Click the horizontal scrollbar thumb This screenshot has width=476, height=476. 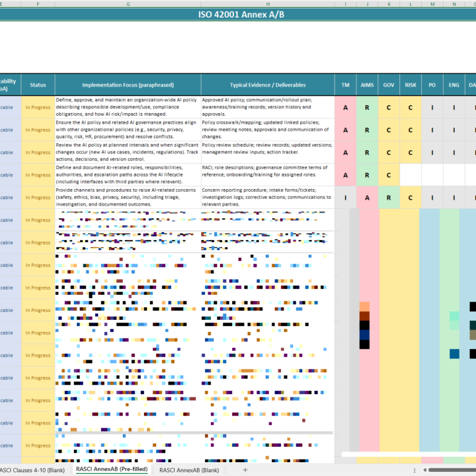pos(452,470)
